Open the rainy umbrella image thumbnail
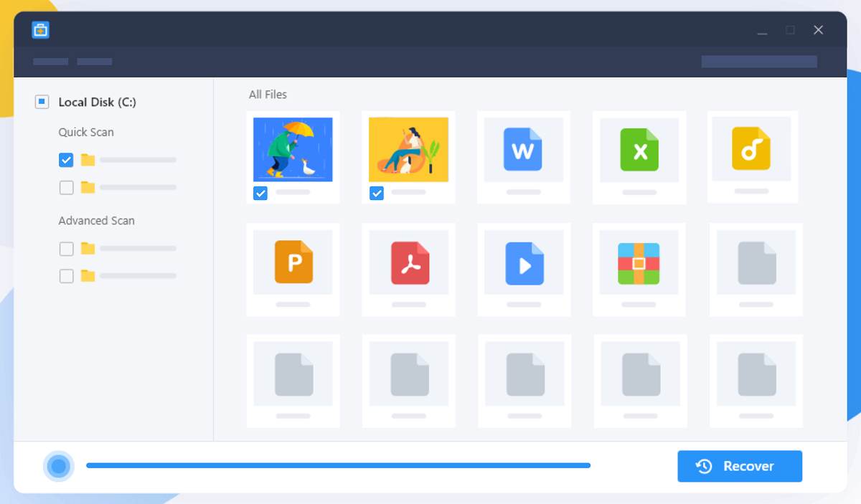 (293, 149)
